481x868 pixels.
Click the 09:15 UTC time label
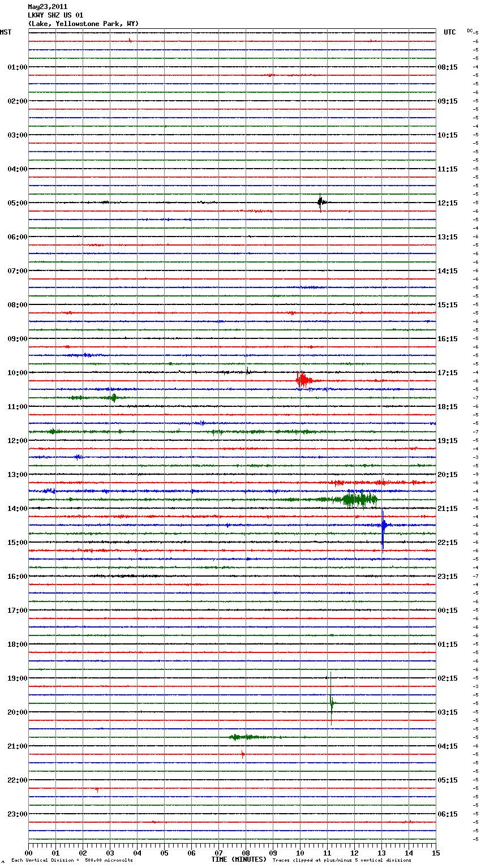coord(448,101)
